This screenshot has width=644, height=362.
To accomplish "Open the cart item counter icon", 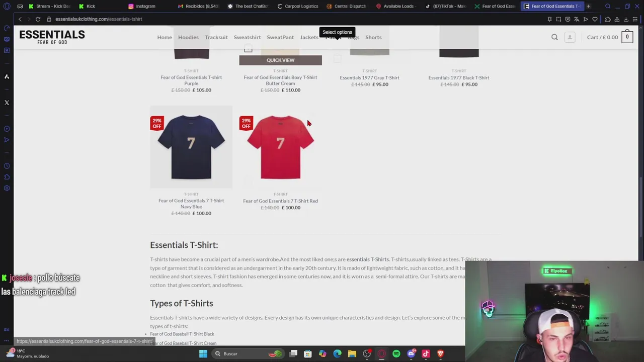I will [x=627, y=37].
